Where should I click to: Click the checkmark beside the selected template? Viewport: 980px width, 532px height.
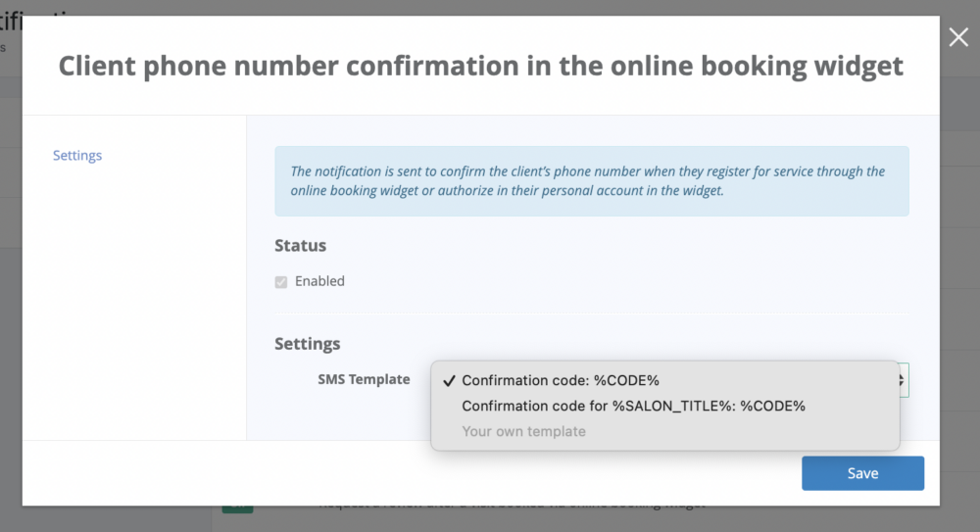[449, 380]
